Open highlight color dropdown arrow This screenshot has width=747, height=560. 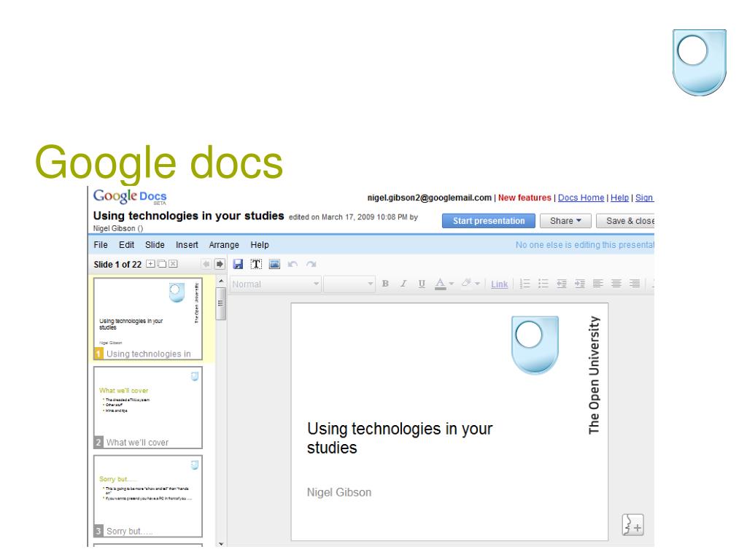pos(477,284)
